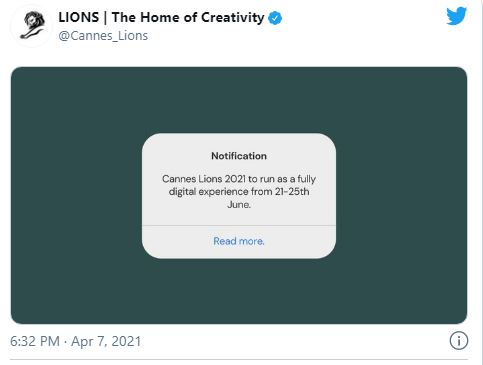Click 'The Home of Creativity' name text
Viewport: 483px width, 365px height.
(x=188, y=17)
